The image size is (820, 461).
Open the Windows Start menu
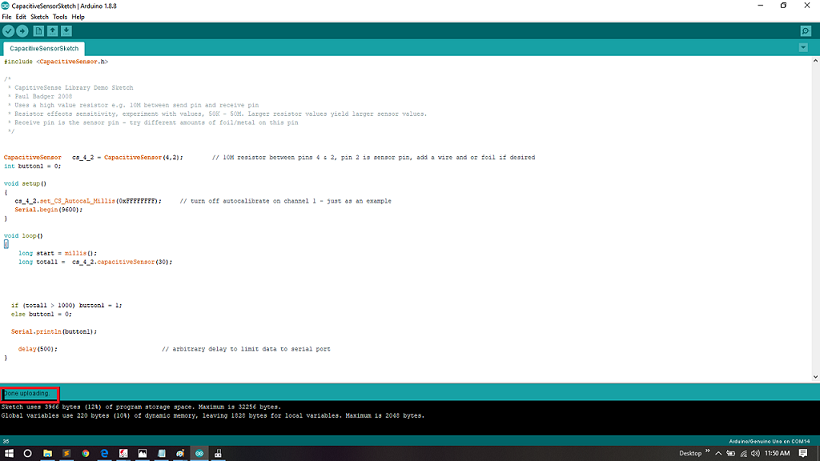tap(9, 453)
